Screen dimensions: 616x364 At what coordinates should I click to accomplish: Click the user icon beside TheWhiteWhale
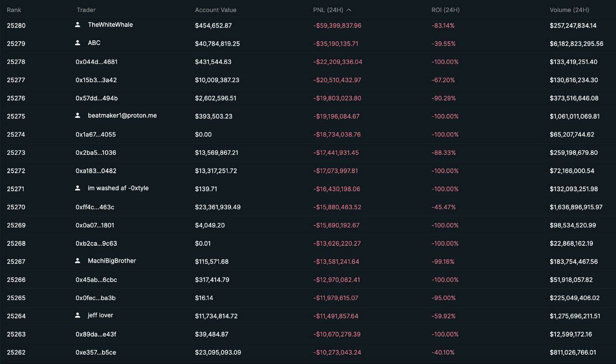click(77, 25)
